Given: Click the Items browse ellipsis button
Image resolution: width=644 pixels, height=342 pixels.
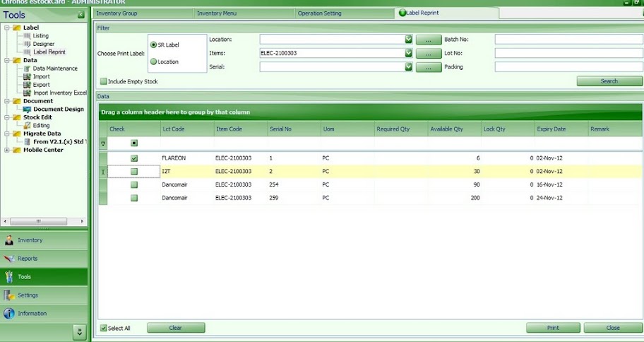Looking at the screenshot, I should [429, 54].
